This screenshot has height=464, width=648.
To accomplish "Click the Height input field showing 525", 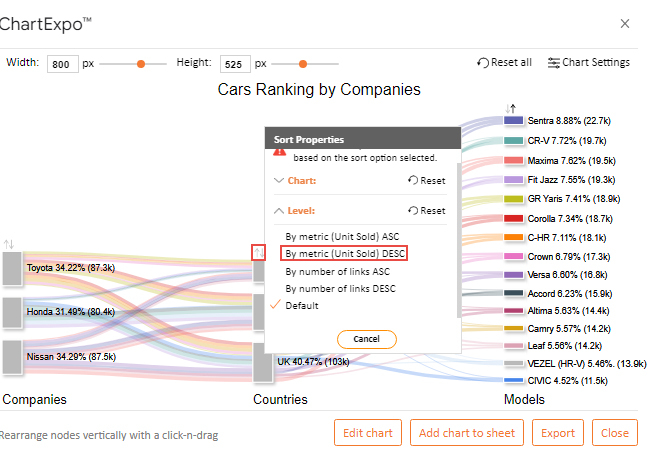I will [x=235, y=64].
